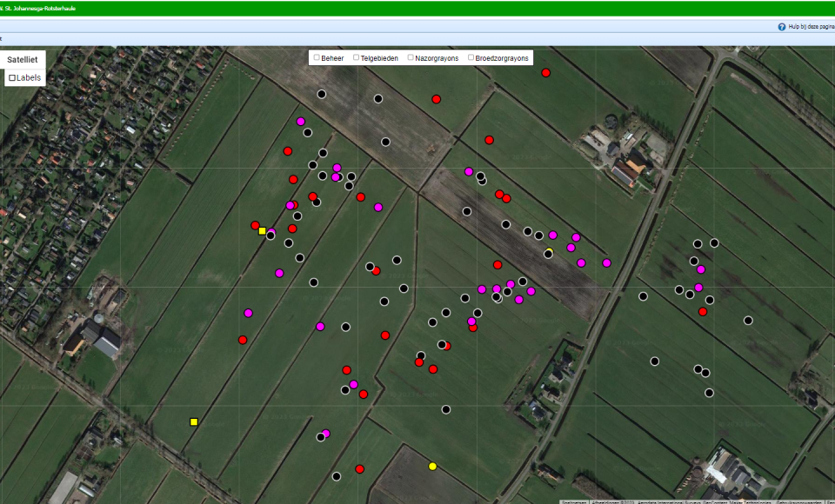835x504 pixels.
Task: Turn on the Broedzorgrayons checkbox
Action: [471, 57]
